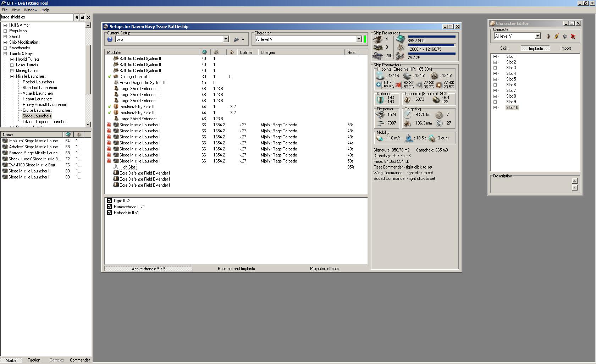Screen dimensions: 596x364
Task: Toggle the Damage Control II active checkmark
Action: pos(109,77)
